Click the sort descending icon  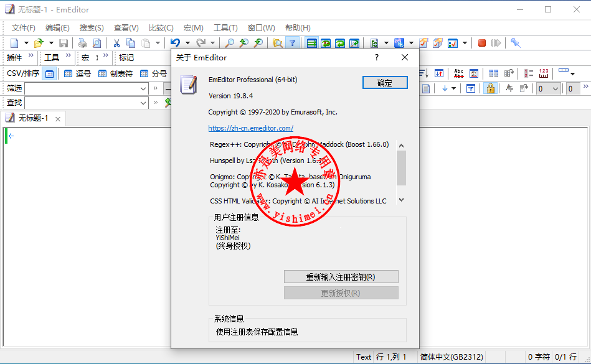pos(423,73)
